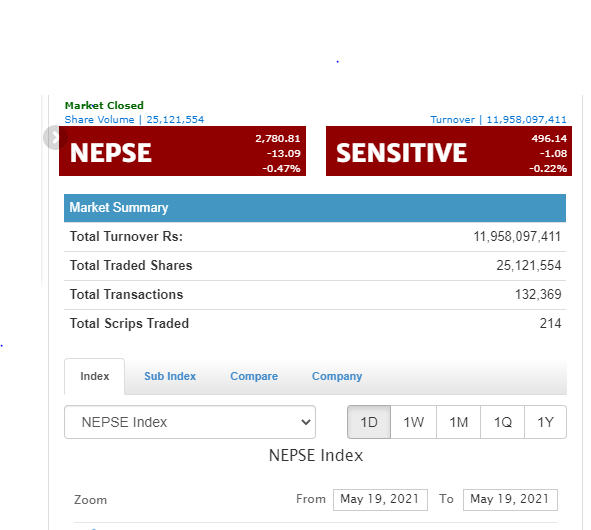591x530 pixels.
Task: Click the Total Turnover Rs label
Action: pyautogui.click(x=126, y=237)
